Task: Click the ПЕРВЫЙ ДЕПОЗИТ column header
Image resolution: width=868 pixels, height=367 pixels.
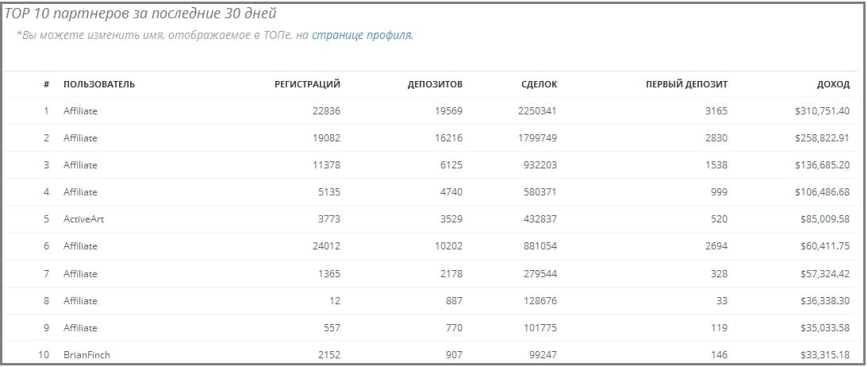Action: click(686, 84)
